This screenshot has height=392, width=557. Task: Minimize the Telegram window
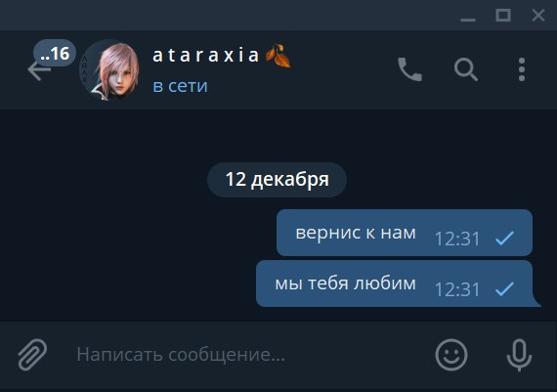pos(468,16)
